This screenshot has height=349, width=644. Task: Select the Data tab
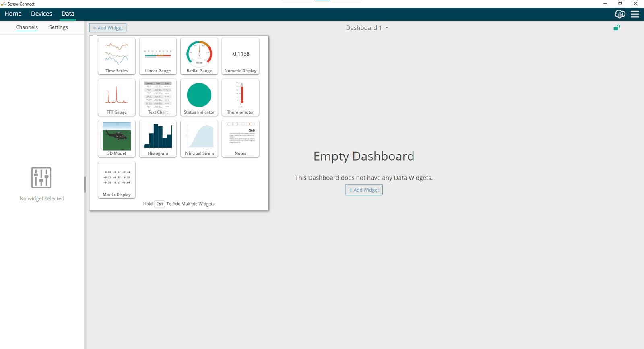pyautogui.click(x=68, y=14)
